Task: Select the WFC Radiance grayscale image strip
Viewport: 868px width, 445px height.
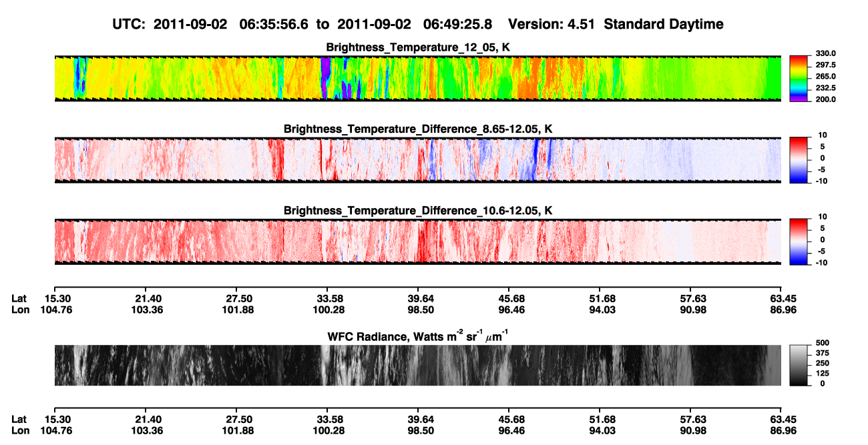Action: (417, 365)
